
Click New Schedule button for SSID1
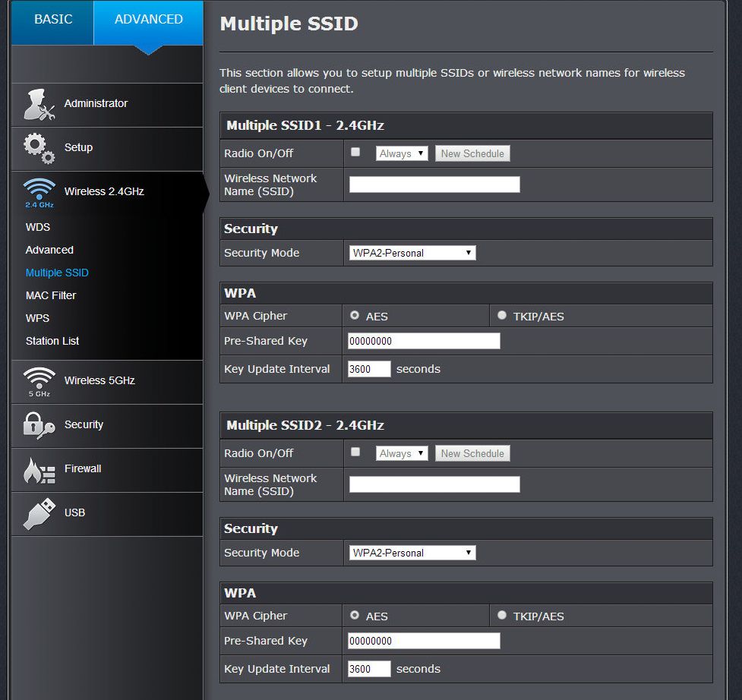tap(472, 153)
